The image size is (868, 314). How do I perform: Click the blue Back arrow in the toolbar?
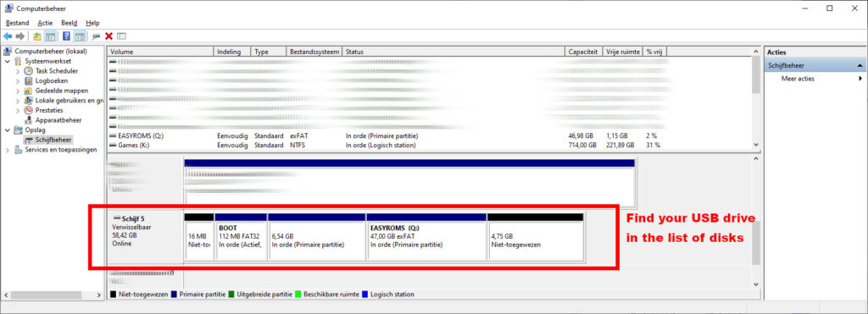[8, 36]
